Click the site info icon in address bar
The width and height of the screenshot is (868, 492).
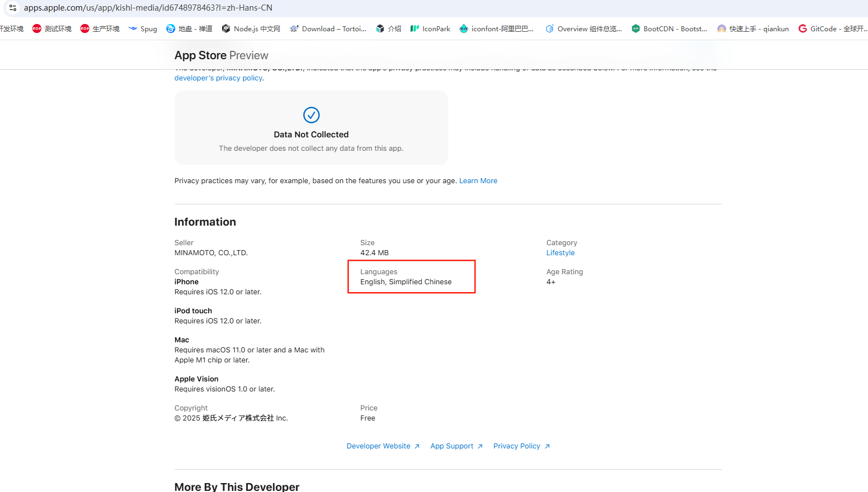coord(12,8)
